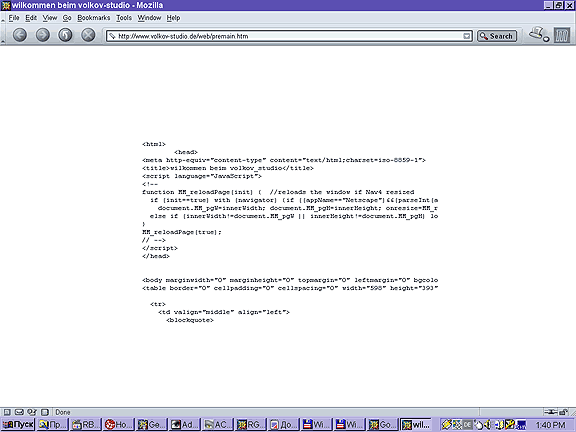Click the Done status bar text
The image size is (576, 432).
pyautogui.click(x=63, y=412)
